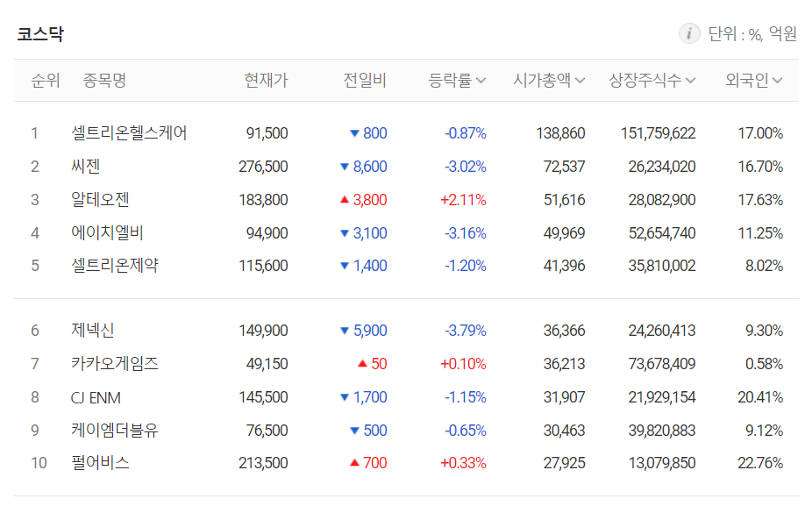The height and width of the screenshot is (506, 812).
Task: Open stock 펄어비스
Action: point(99,463)
